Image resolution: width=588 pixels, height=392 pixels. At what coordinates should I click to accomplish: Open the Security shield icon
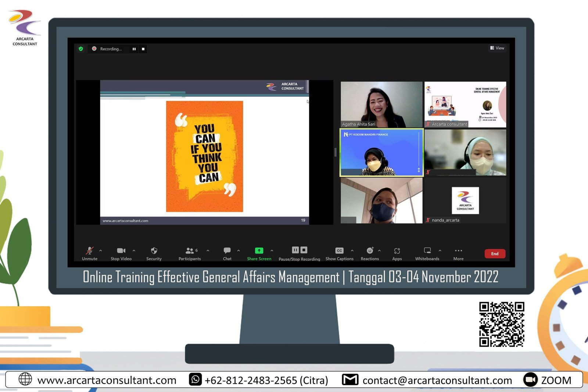(154, 251)
